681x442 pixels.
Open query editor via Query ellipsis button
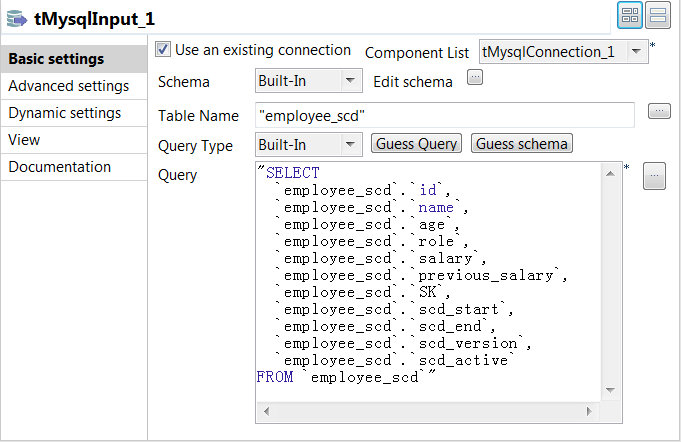click(x=653, y=176)
